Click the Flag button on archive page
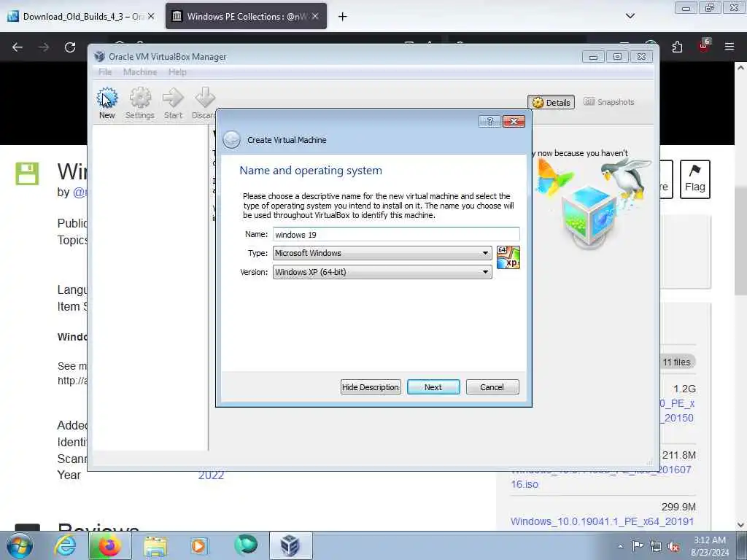Image resolution: width=747 pixels, height=560 pixels. click(694, 179)
